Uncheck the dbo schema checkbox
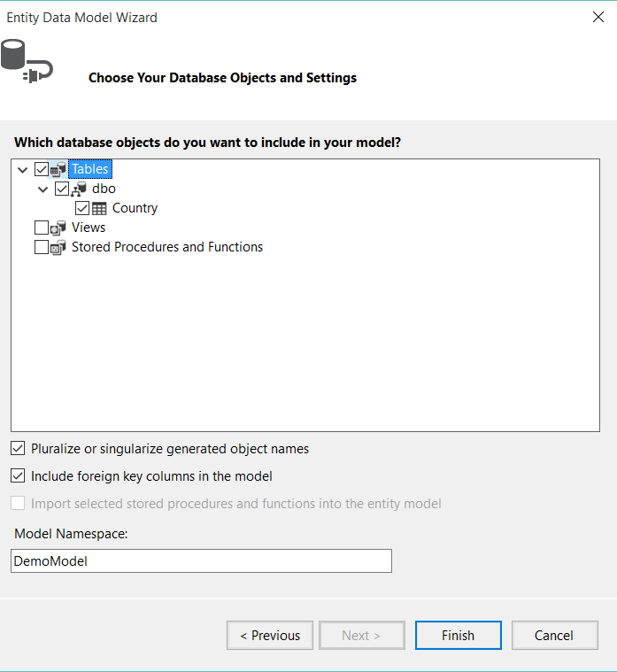This screenshot has width=617, height=672. point(62,189)
